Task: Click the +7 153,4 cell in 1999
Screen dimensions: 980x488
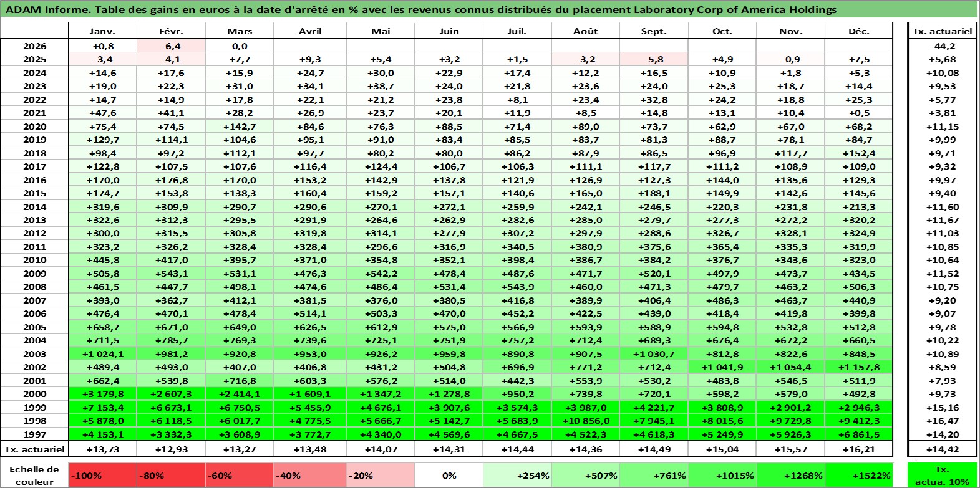Action: (102, 408)
